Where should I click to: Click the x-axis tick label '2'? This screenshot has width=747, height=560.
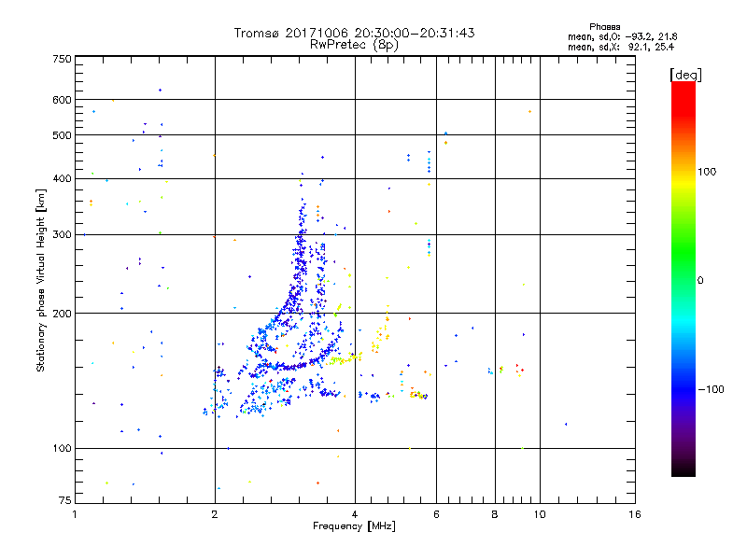coord(215,514)
